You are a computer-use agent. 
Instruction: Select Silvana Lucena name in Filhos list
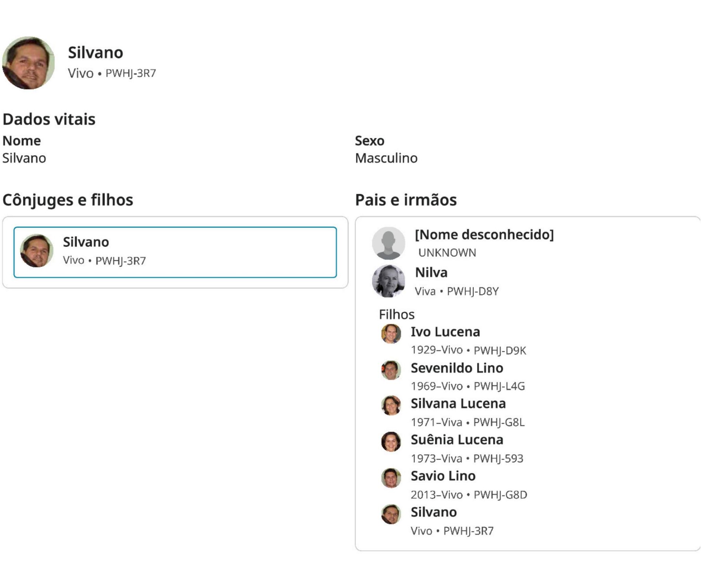click(x=458, y=404)
